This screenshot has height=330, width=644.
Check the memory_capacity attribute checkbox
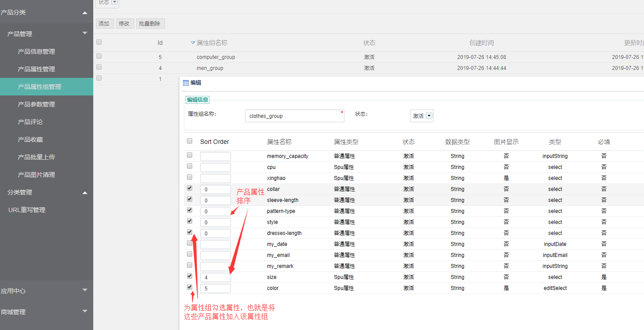point(190,155)
